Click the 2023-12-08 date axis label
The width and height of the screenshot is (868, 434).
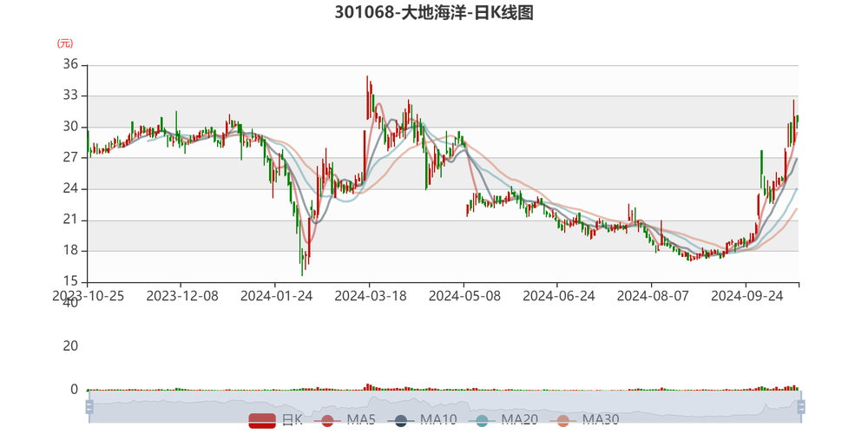click(x=182, y=296)
